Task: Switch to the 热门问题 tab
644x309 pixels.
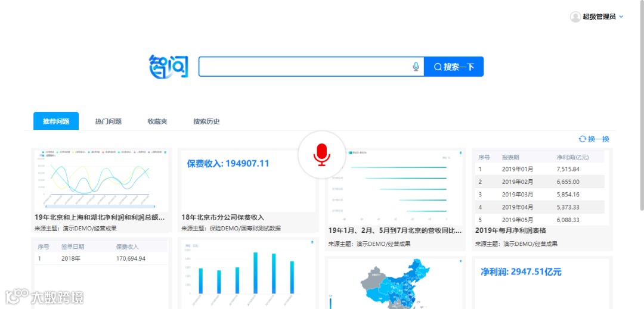Action: [x=109, y=121]
